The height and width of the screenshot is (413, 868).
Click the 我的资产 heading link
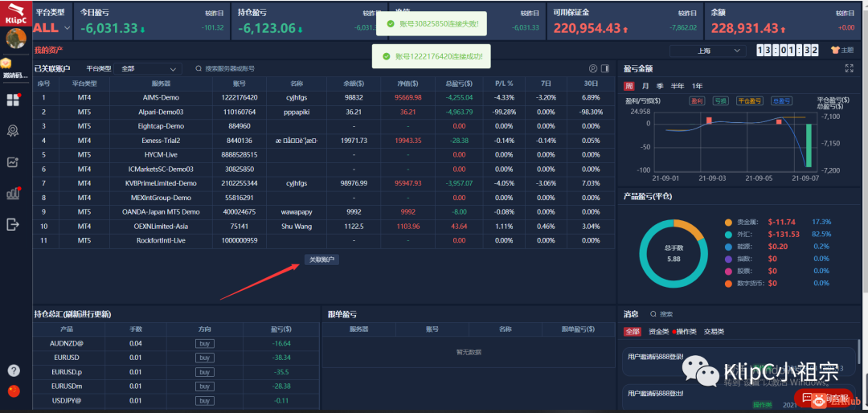[48, 51]
